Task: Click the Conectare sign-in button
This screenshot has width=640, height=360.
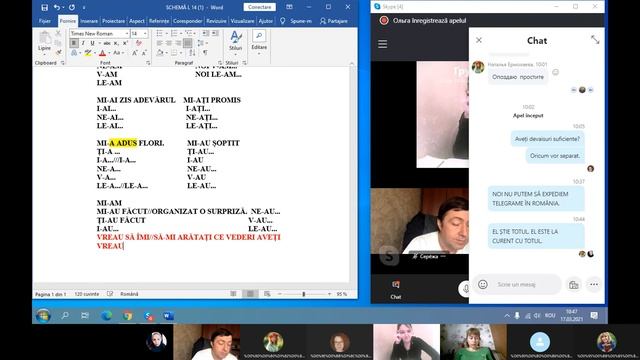Action: tap(260, 7)
